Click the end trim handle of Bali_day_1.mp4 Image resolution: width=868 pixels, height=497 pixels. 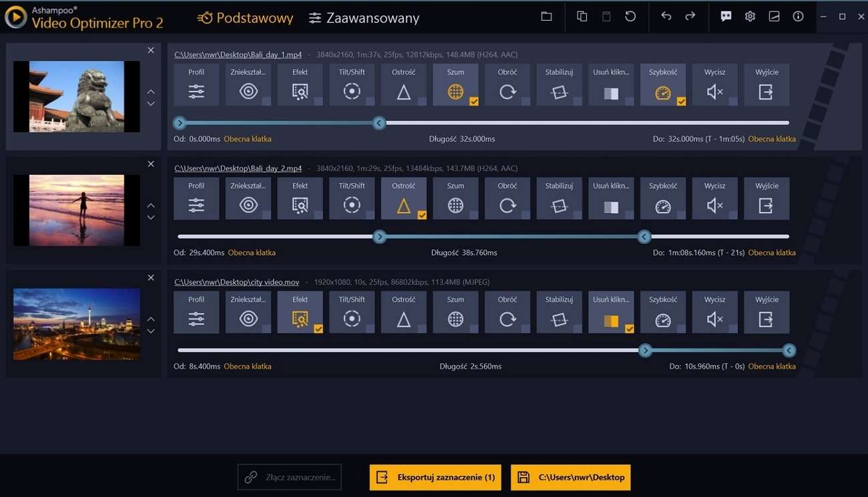[379, 123]
